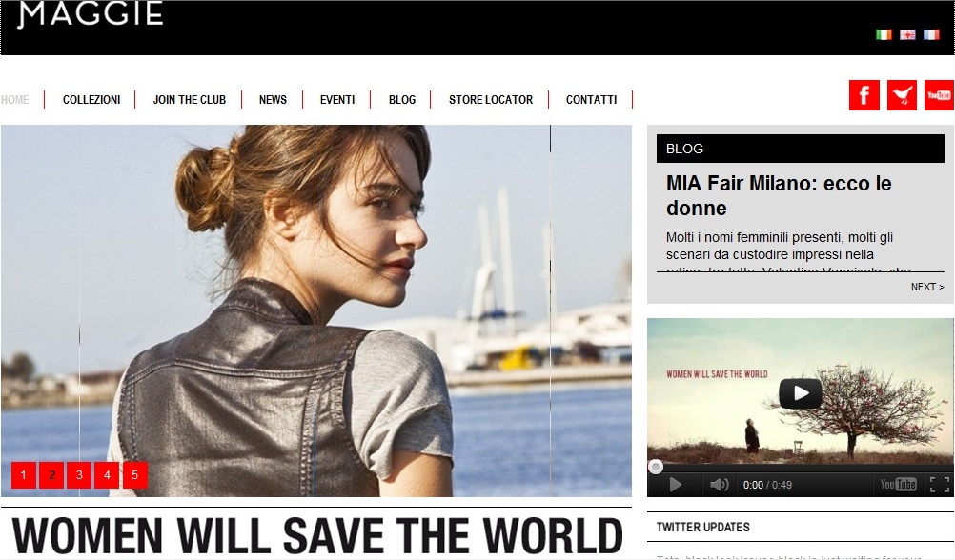Show slide 1 in image slider
955x560 pixels.
pyautogui.click(x=24, y=475)
